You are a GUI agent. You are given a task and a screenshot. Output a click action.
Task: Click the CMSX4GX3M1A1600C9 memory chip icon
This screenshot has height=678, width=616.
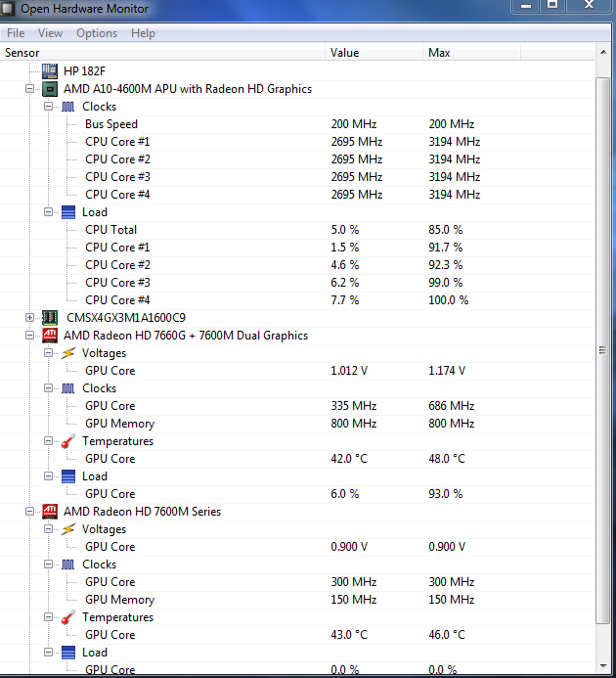click(x=50, y=317)
